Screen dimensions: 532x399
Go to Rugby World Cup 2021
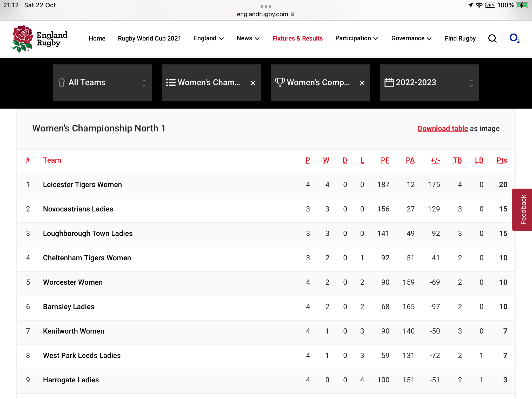click(149, 38)
